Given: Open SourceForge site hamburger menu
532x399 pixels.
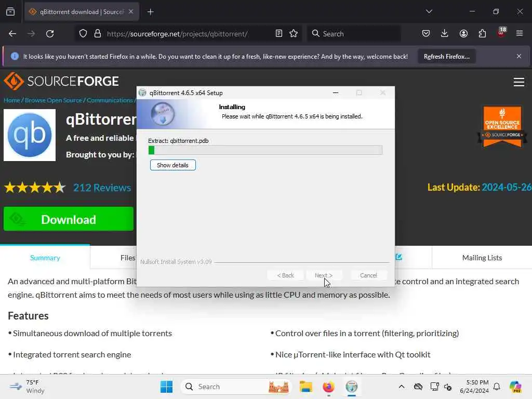Looking at the screenshot, I should click(x=519, y=82).
